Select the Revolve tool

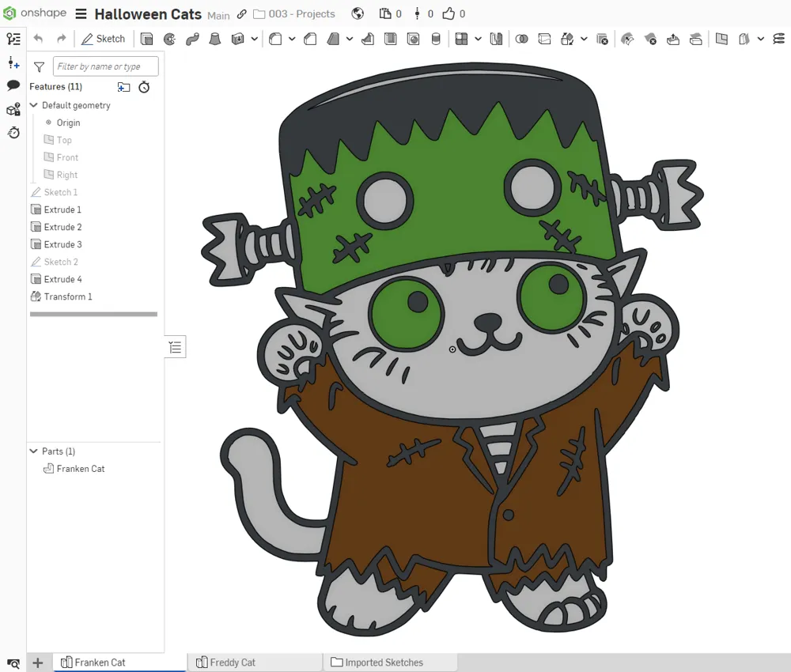coord(170,38)
